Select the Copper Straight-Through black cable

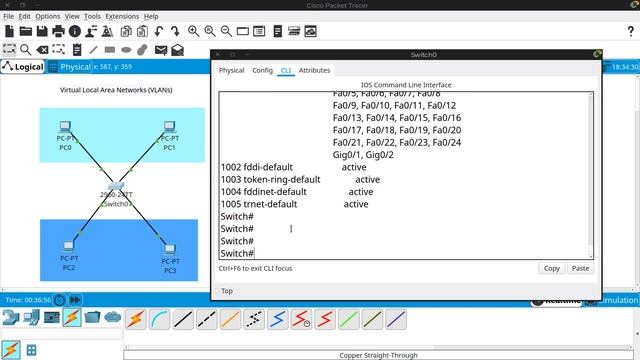pyautogui.click(x=183, y=319)
